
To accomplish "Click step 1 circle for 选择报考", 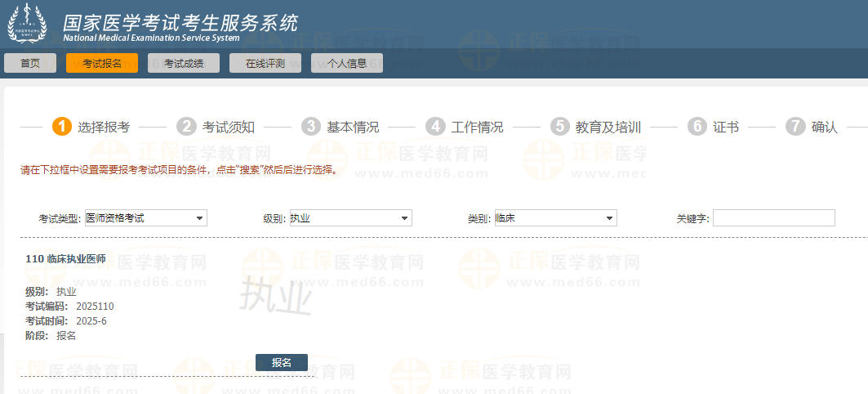I will tap(62, 127).
